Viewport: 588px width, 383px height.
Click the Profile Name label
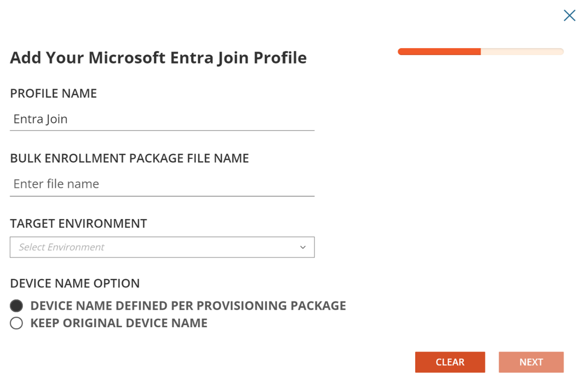(53, 93)
